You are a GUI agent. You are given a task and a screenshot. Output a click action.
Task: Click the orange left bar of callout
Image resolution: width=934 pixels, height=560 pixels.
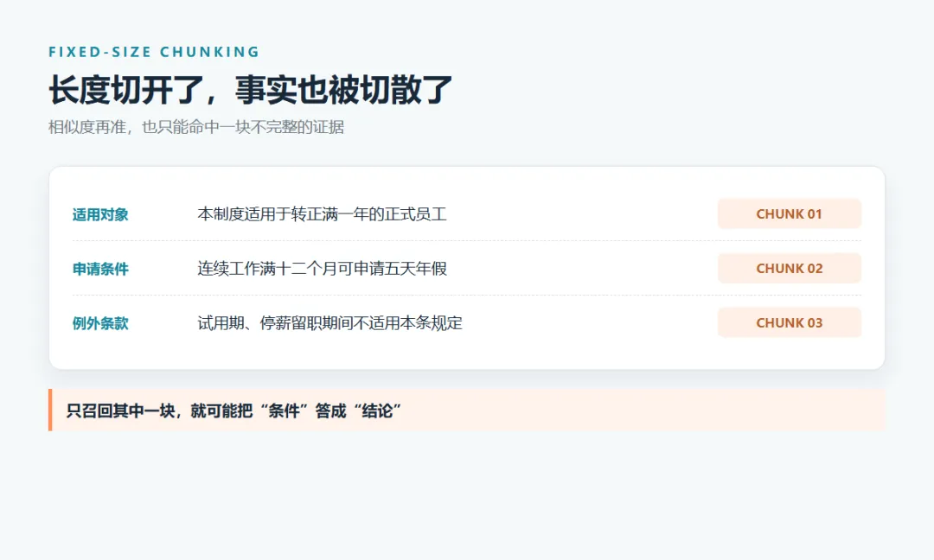click(51, 410)
